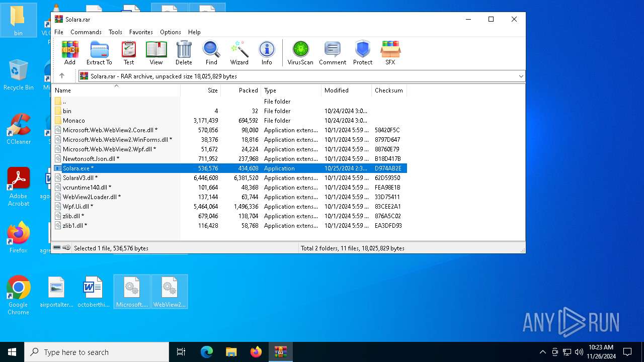The height and width of the screenshot is (362, 644).
Task: Click the status bar drive icon
Action: (57, 248)
